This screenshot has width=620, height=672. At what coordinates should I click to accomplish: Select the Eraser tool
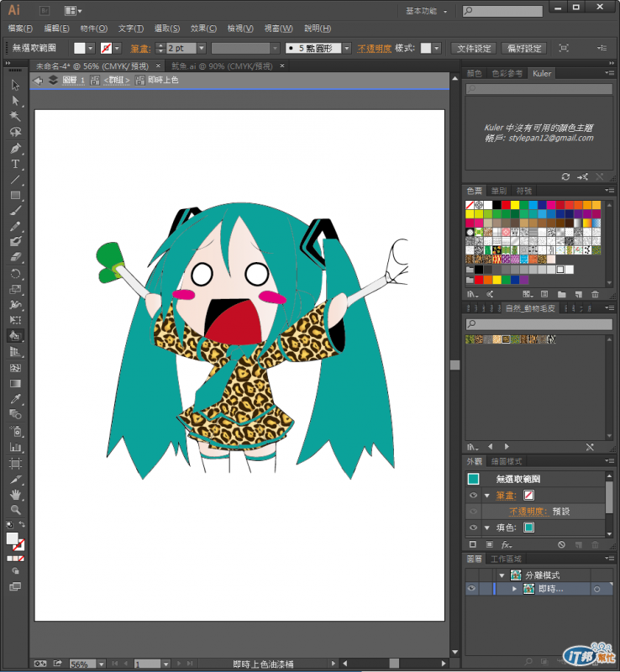point(15,257)
